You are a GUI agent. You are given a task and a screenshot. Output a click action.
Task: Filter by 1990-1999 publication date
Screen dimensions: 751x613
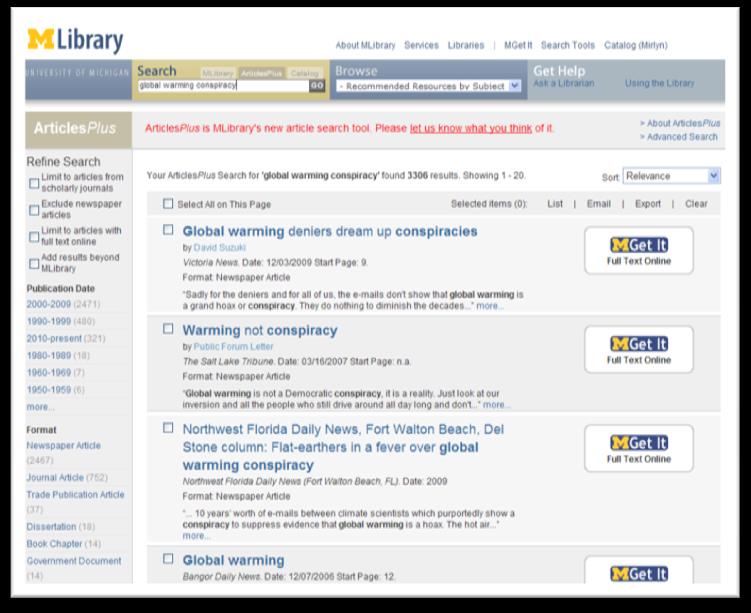click(x=49, y=321)
